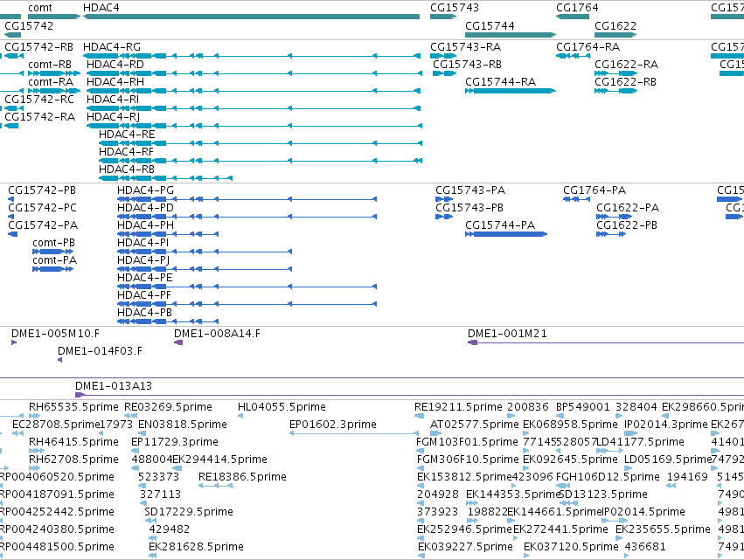Click transcript CG15743-RA
The height and width of the screenshot is (560, 744).
465,47
